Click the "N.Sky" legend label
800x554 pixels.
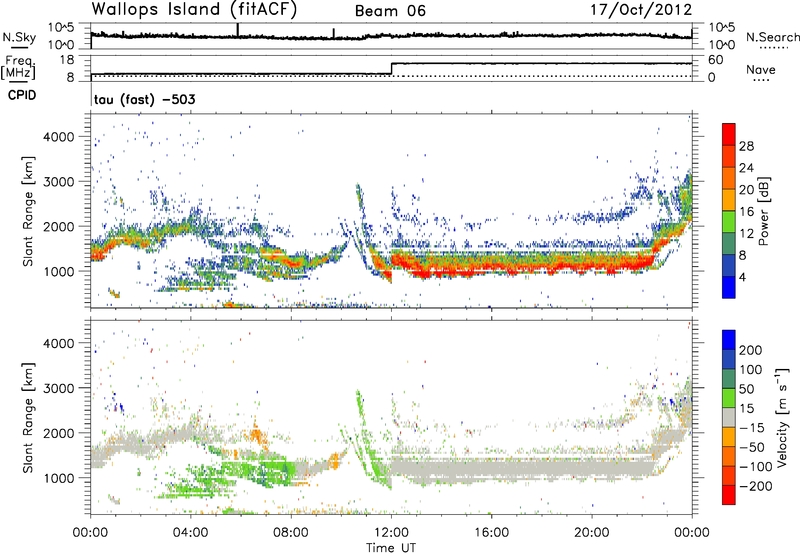click(x=19, y=37)
